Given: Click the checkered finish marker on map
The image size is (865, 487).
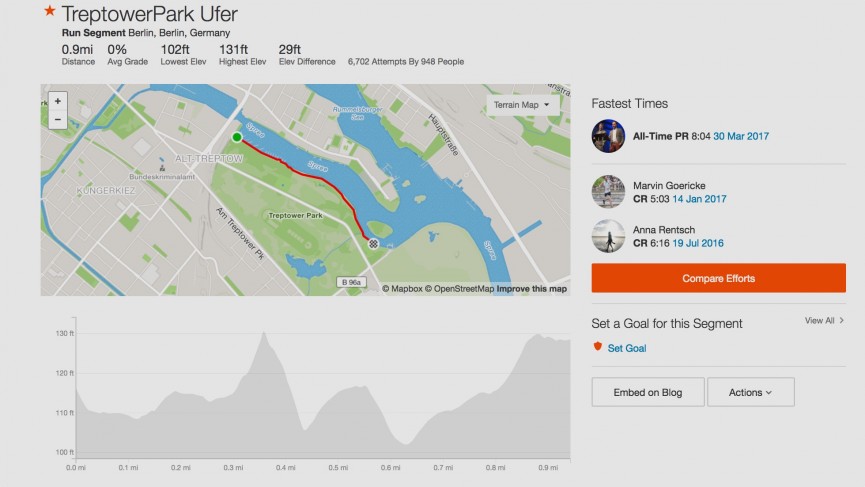Looking at the screenshot, I should click(x=373, y=243).
